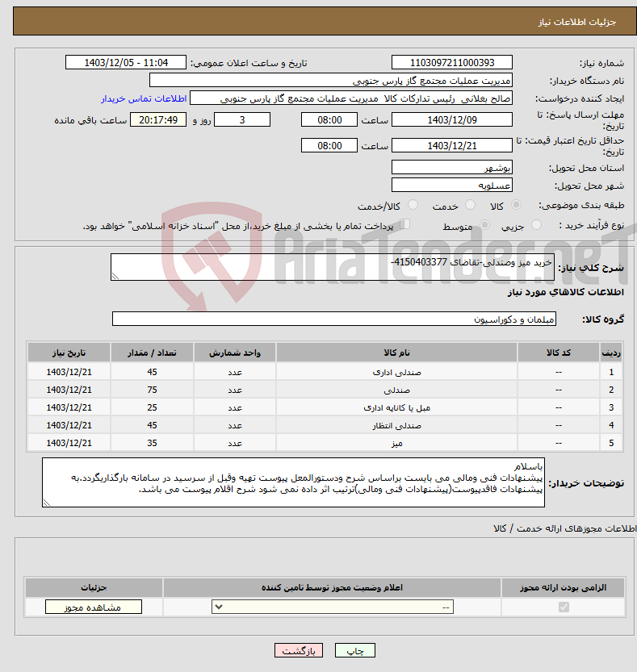
Task: Toggle the Islamic treasury payment checkbox
Action: (404, 224)
